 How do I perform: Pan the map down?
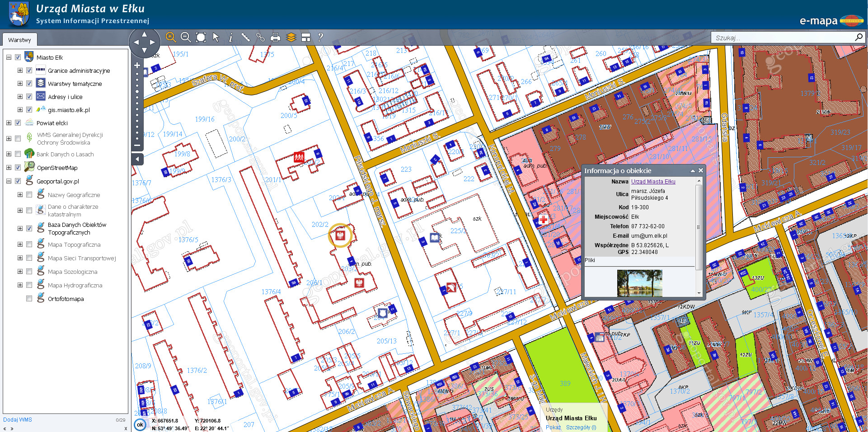[x=144, y=50]
